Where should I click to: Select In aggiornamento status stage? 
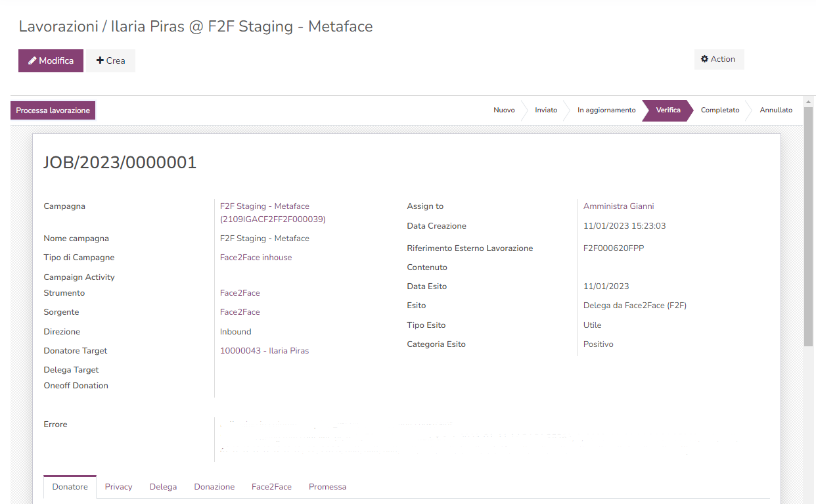[x=606, y=110]
